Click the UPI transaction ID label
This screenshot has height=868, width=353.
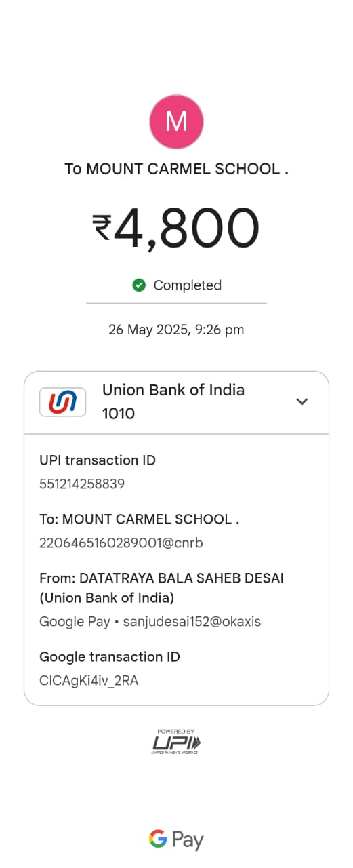pyautogui.click(x=98, y=460)
